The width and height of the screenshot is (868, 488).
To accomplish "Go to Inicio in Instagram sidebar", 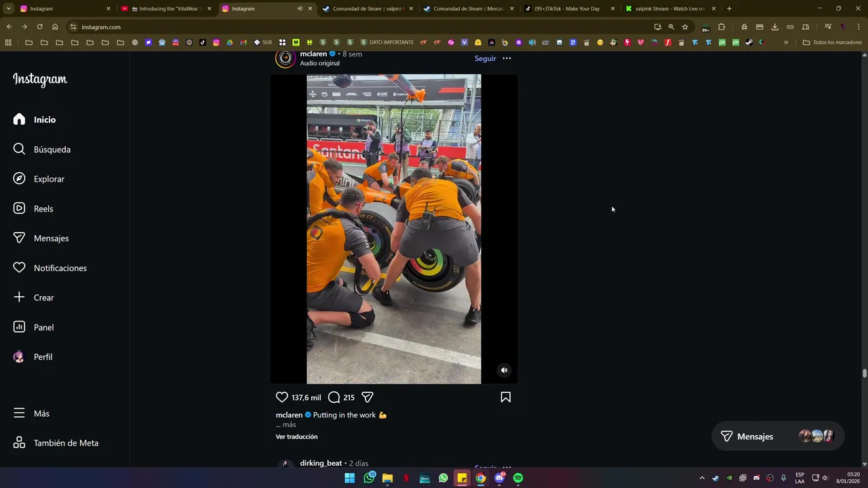I will [35, 119].
